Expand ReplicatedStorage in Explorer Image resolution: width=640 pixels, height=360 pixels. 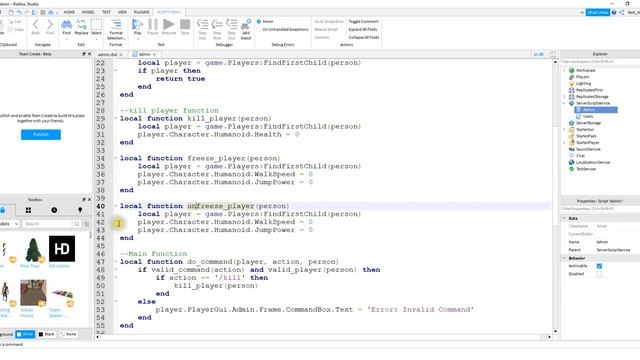click(564, 97)
